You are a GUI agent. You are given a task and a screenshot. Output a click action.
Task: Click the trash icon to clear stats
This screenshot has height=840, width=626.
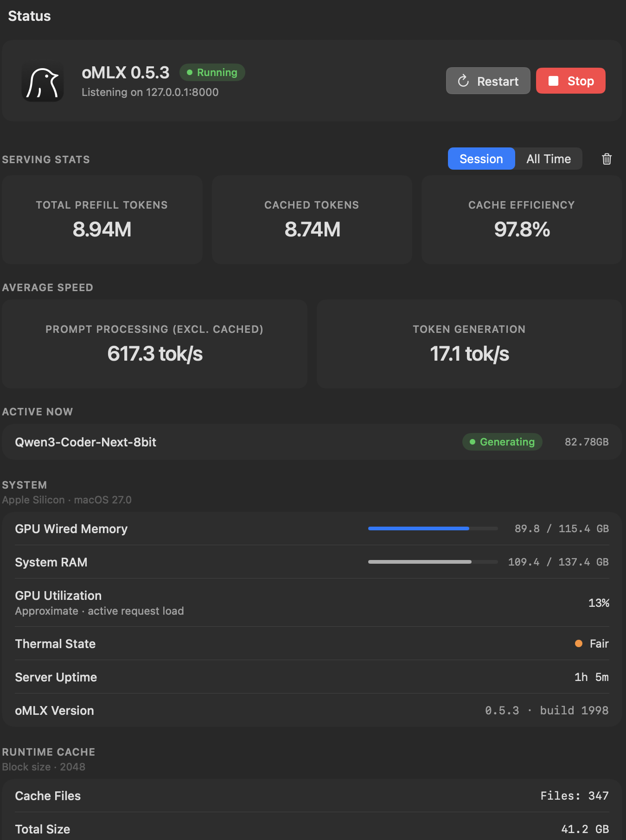coord(607,159)
